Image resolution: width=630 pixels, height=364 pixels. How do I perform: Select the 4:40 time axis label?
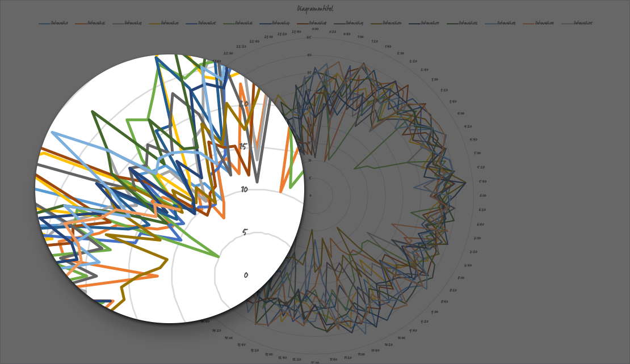473,139
